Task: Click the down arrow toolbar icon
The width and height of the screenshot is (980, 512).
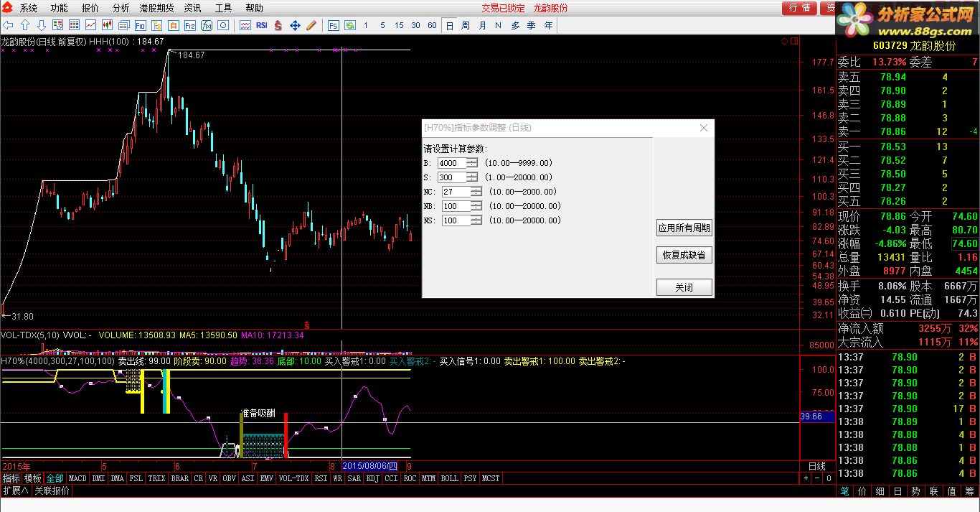Action: click(x=42, y=25)
